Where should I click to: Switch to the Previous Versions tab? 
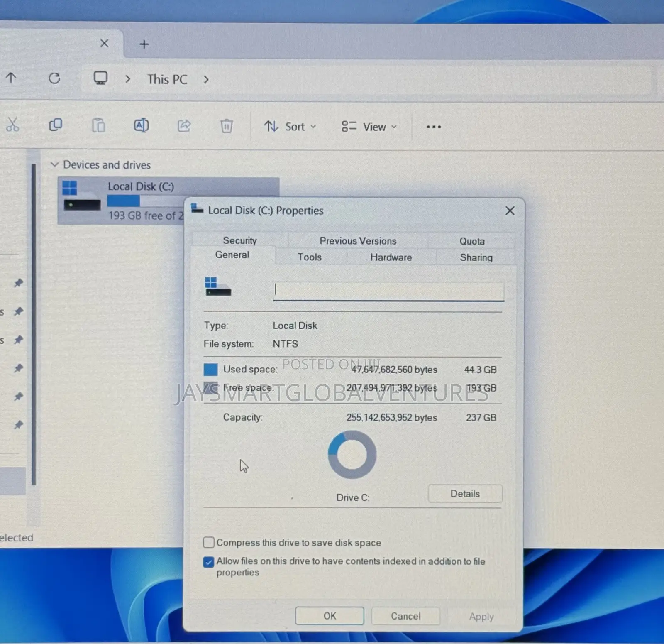pyautogui.click(x=358, y=241)
